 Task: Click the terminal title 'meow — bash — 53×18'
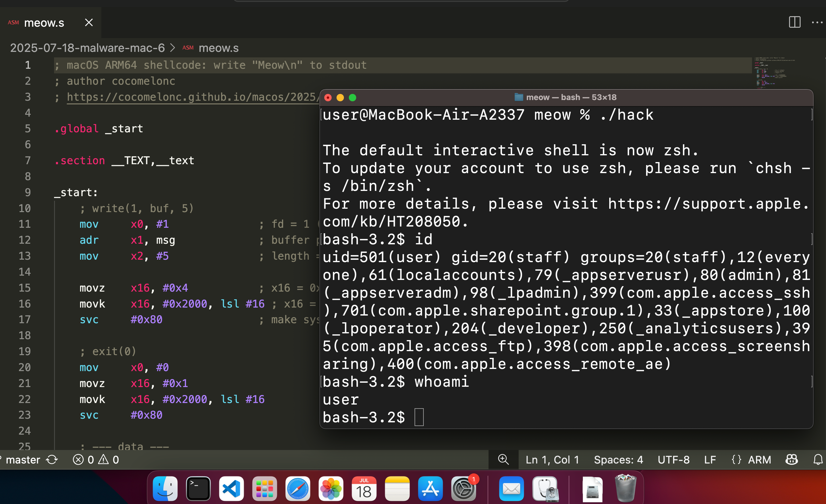[x=571, y=97]
